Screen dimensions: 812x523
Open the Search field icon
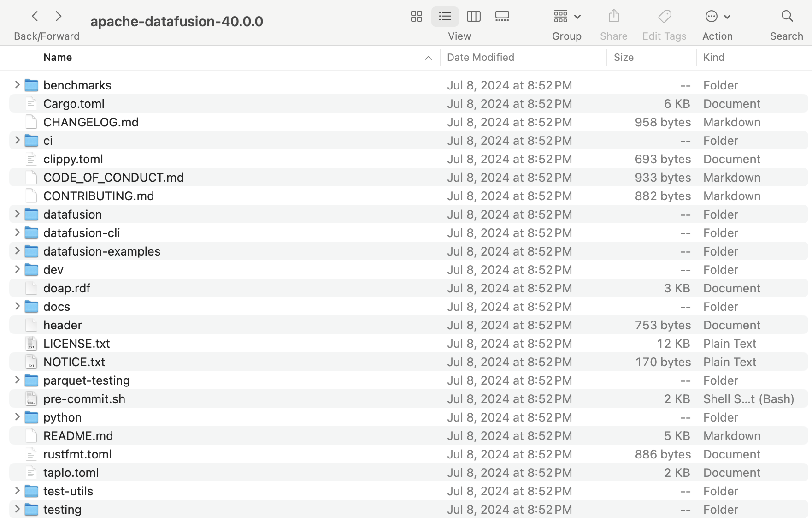787,17
